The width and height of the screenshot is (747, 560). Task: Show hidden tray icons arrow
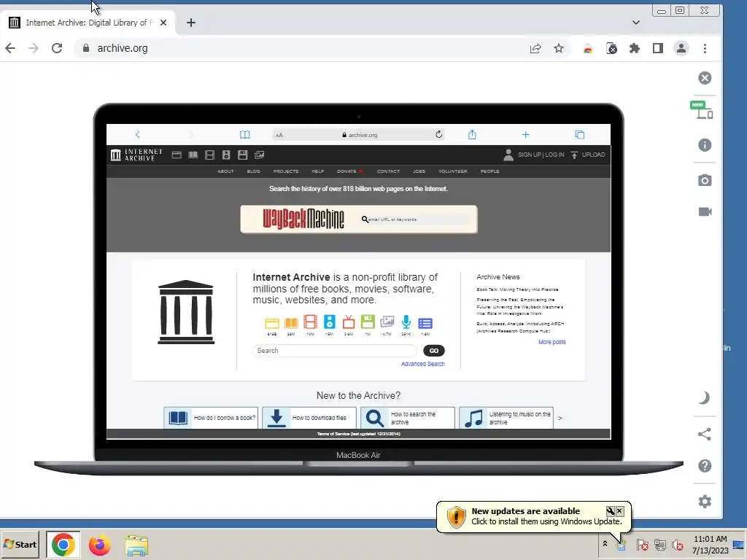(605, 543)
